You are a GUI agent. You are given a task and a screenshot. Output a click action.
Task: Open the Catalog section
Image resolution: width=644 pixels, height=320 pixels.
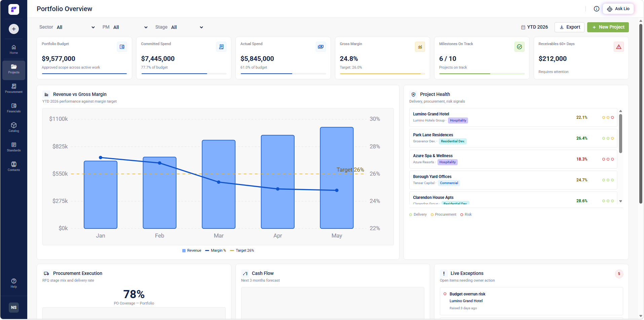14,128
